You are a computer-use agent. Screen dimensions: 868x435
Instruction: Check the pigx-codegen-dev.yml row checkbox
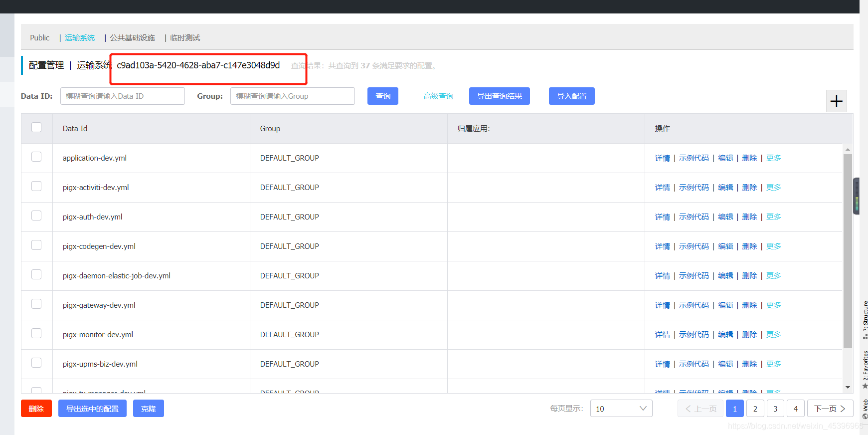point(36,245)
